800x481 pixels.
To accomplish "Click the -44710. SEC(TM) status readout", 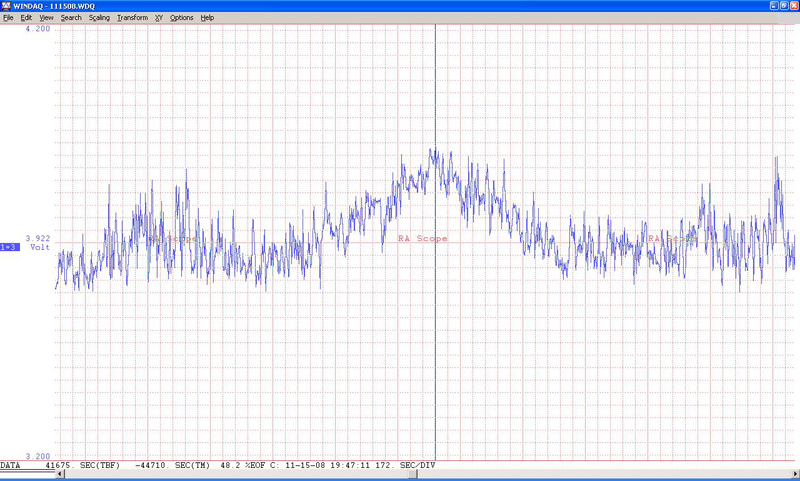I will click(172, 465).
